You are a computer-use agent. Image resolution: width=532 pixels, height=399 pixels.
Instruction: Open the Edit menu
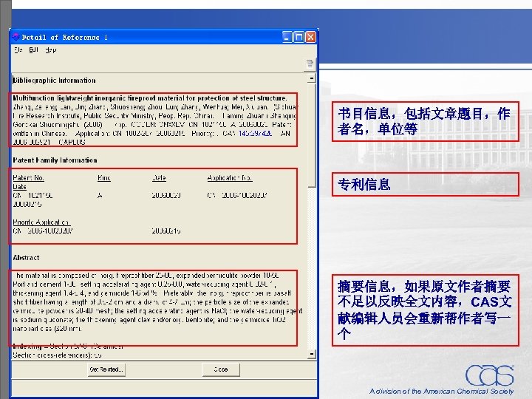tap(33, 50)
